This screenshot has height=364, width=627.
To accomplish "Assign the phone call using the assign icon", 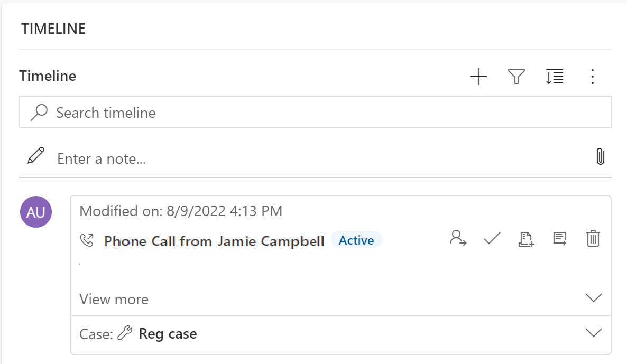I will [x=457, y=239].
